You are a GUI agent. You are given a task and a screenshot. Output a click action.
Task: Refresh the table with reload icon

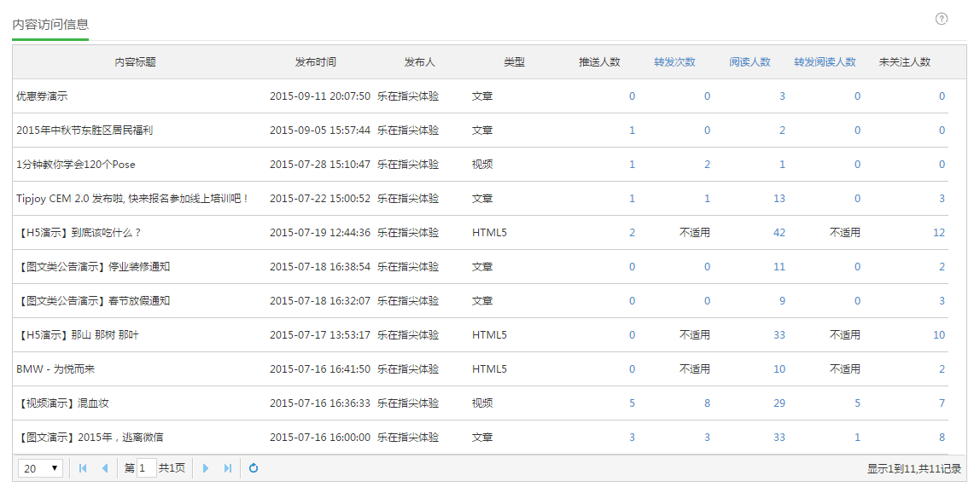point(254,468)
